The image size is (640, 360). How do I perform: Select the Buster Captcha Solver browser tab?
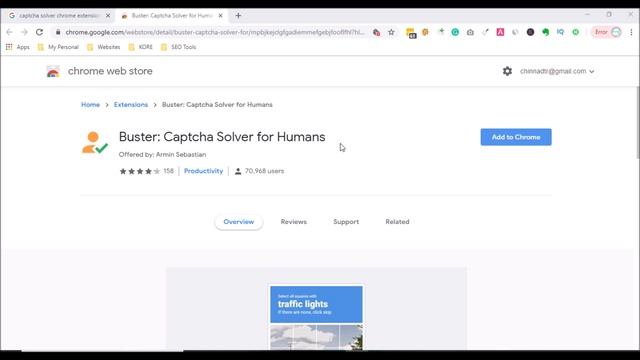[x=171, y=16]
